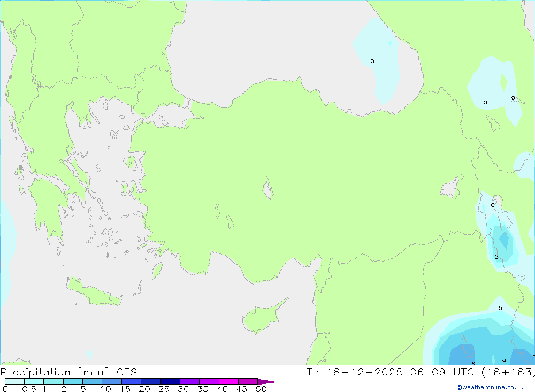
Task: Click the '3' precipitation value on the map
Action: [x=504, y=359]
